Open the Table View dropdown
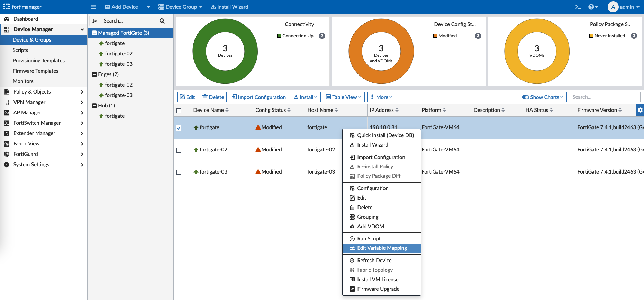The width and height of the screenshot is (644, 300). pos(344,97)
